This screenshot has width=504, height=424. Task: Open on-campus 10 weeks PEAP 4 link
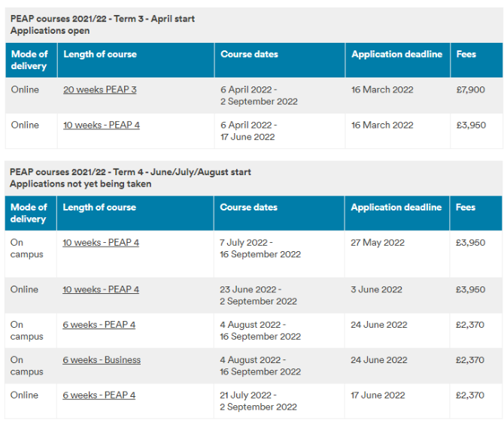101,242
